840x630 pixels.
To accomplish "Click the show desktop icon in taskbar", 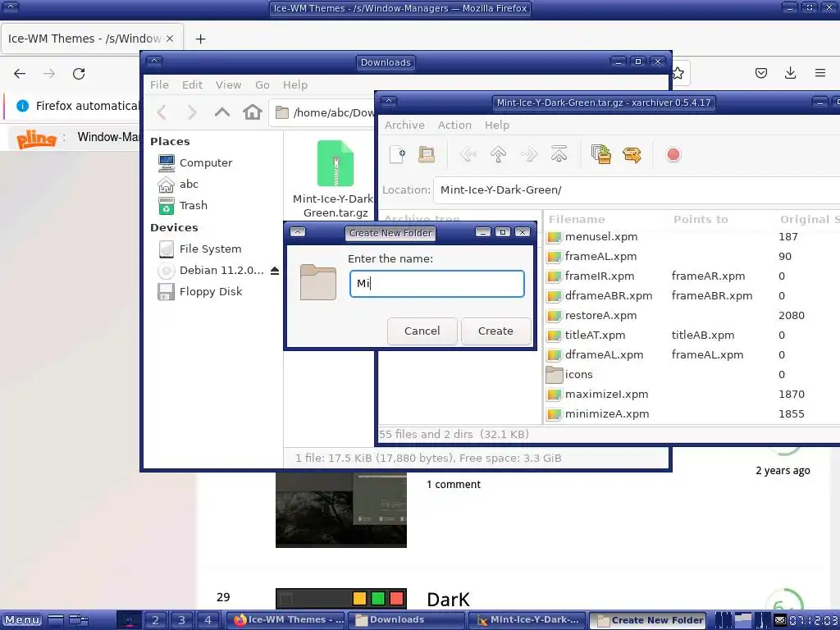I will [56, 620].
